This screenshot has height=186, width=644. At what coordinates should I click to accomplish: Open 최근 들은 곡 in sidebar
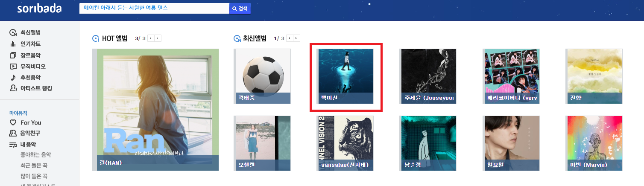coord(34,165)
